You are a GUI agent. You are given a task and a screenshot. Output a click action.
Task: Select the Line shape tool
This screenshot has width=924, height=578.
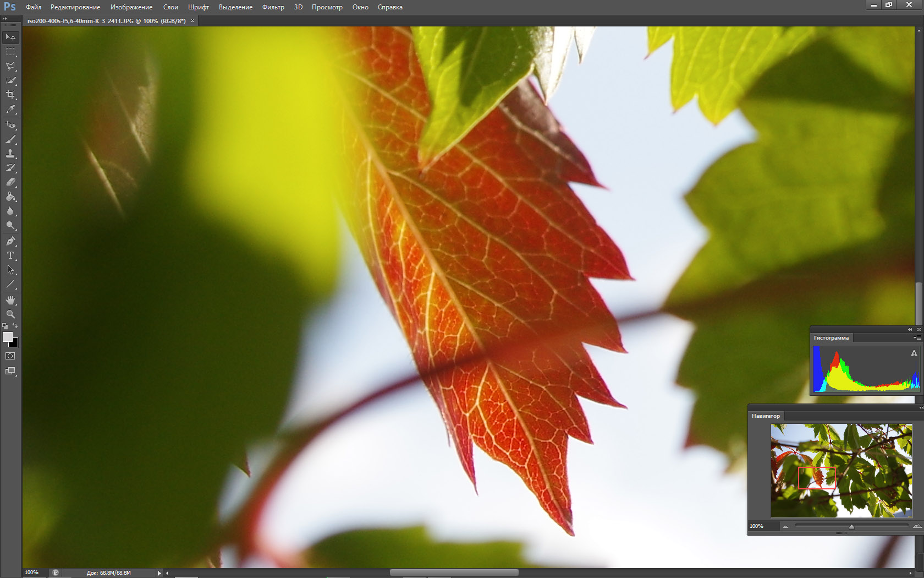[10, 285]
